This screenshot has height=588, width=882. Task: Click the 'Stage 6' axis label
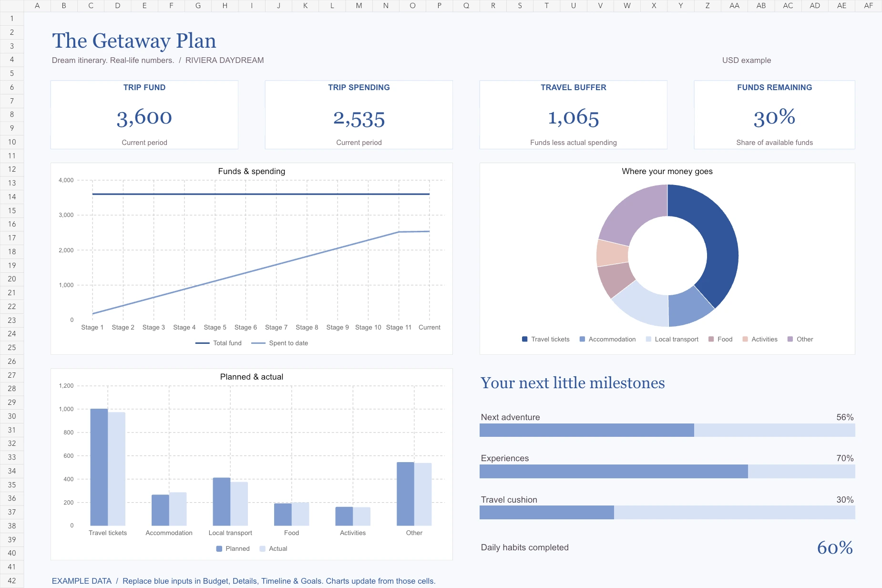(x=246, y=327)
